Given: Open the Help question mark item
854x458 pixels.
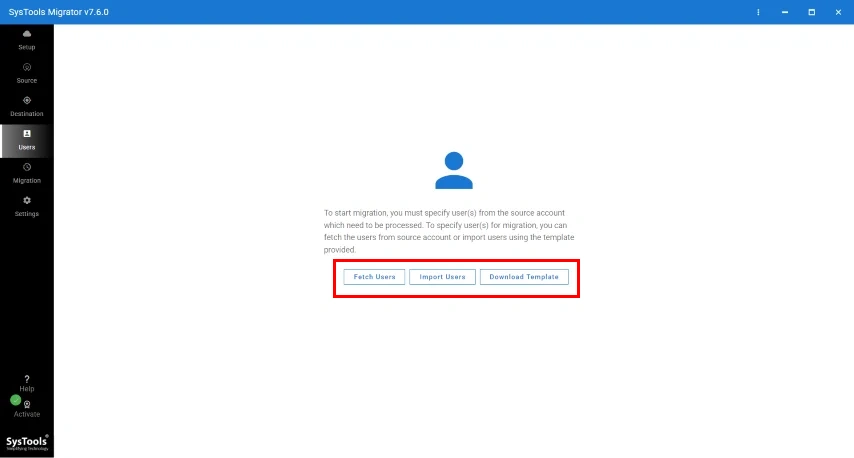Looking at the screenshot, I should [x=27, y=383].
